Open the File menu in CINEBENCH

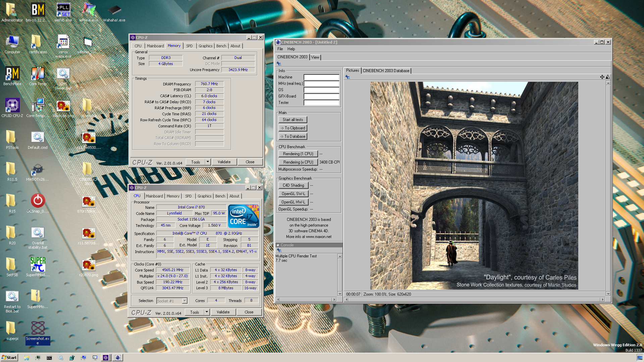(x=280, y=49)
